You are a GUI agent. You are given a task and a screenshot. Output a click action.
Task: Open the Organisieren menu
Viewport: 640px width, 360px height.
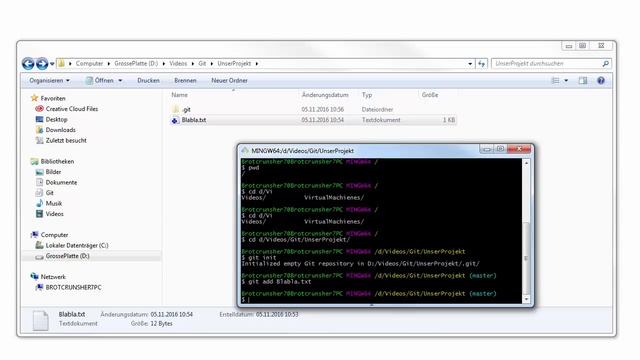[49, 80]
